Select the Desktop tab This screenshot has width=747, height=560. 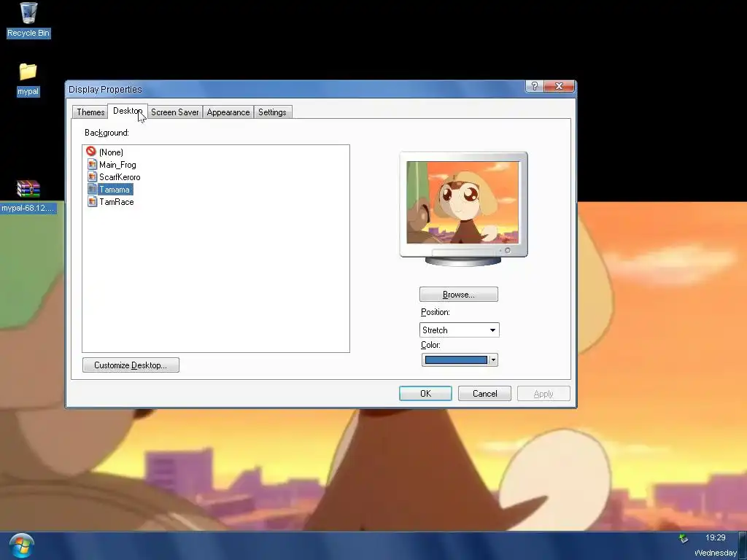point(127,111)
